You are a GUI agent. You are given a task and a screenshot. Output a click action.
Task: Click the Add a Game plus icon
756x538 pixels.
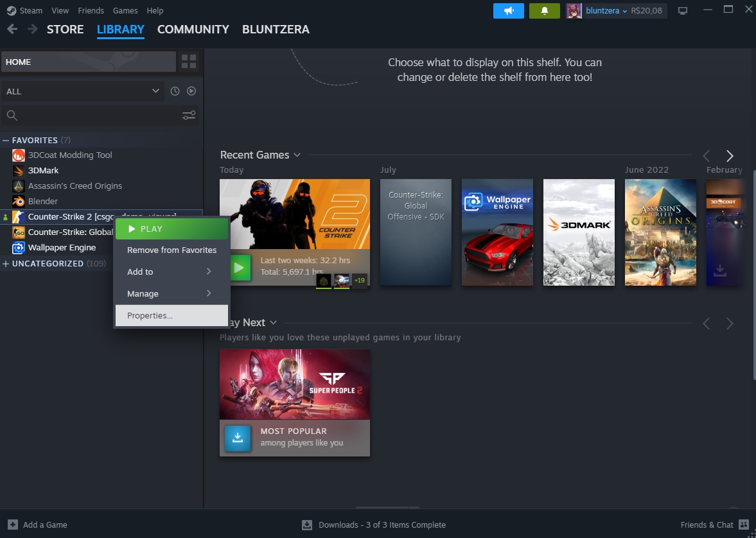pyautogui.click(x=13, y=525)
